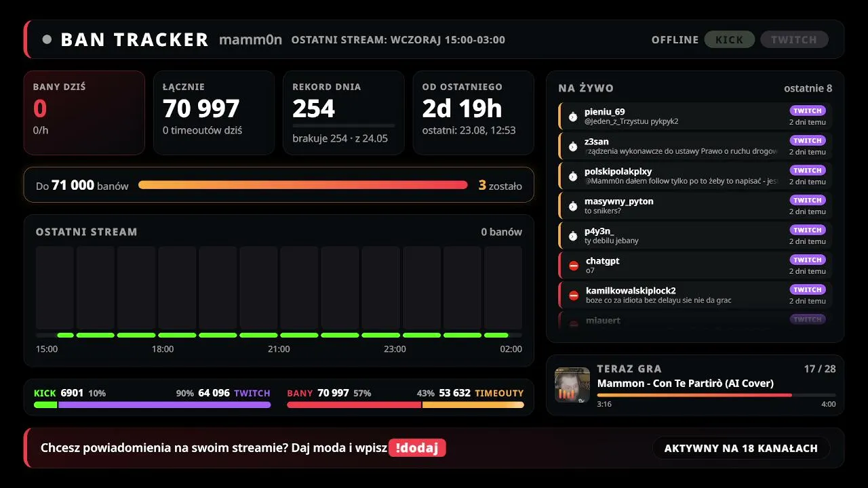Click username z3san
Screen dimensions: 868x488
pos(597,142)
